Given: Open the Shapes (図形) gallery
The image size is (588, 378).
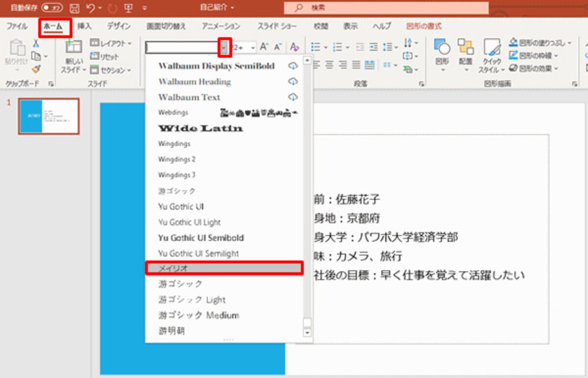Looking at the screenshot, I should pos(442,54).
